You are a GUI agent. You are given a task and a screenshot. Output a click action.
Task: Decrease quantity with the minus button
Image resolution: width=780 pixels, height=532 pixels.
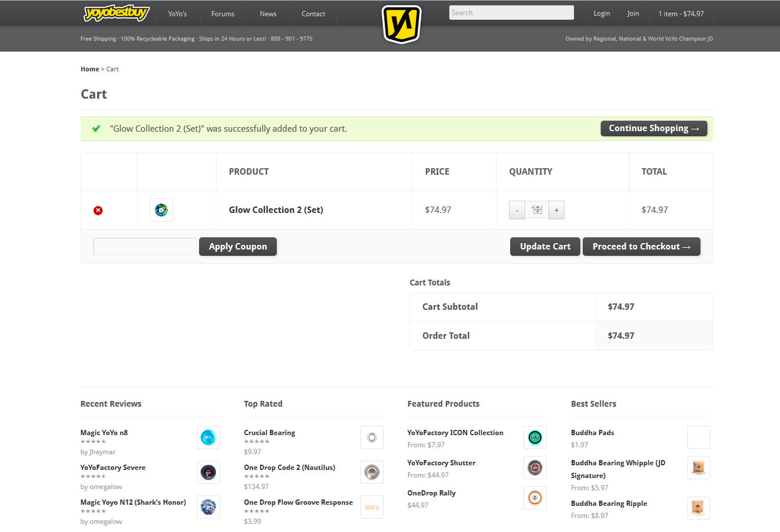click(x=517, y=210)
